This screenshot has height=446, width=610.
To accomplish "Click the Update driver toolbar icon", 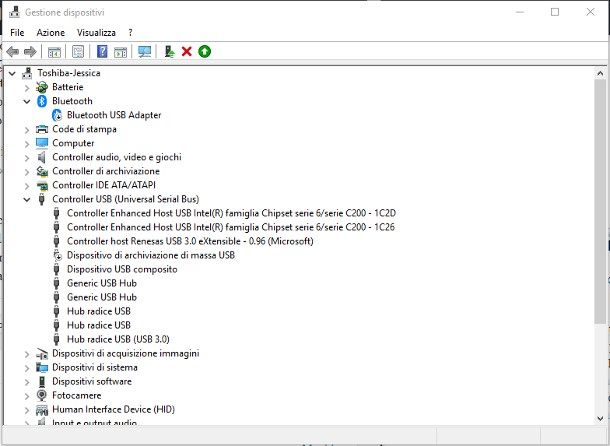I will 169,51.
